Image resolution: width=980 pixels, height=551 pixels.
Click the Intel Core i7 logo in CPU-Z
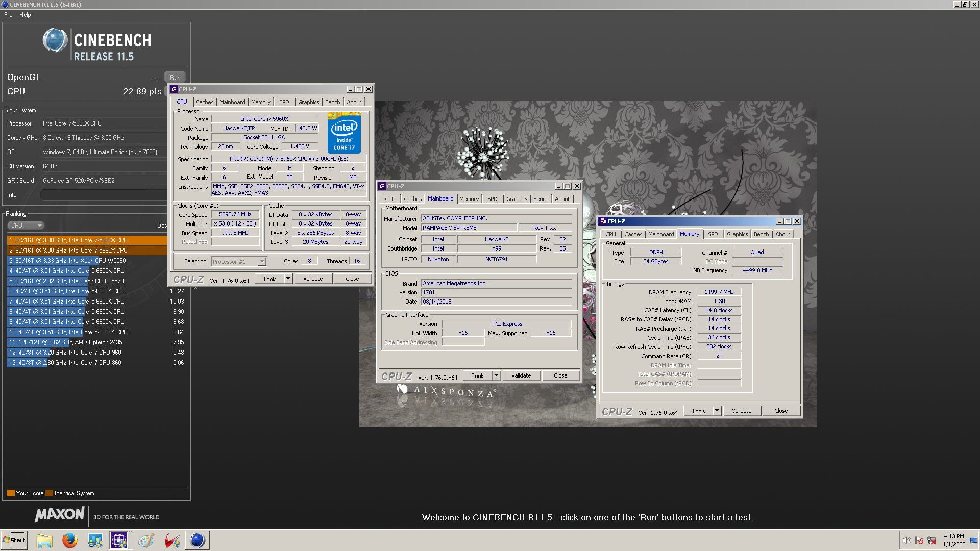coord(344,134)
